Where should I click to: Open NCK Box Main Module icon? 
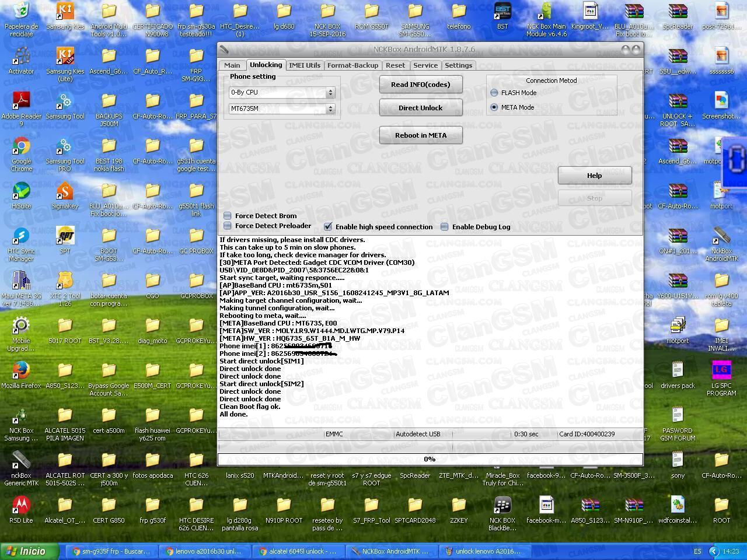click(546, 19)
